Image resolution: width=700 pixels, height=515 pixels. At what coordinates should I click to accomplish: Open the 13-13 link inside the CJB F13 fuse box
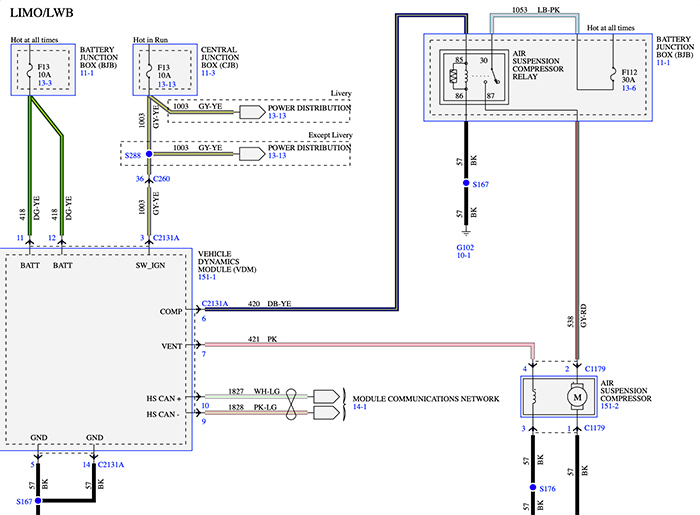coord(167,84)
